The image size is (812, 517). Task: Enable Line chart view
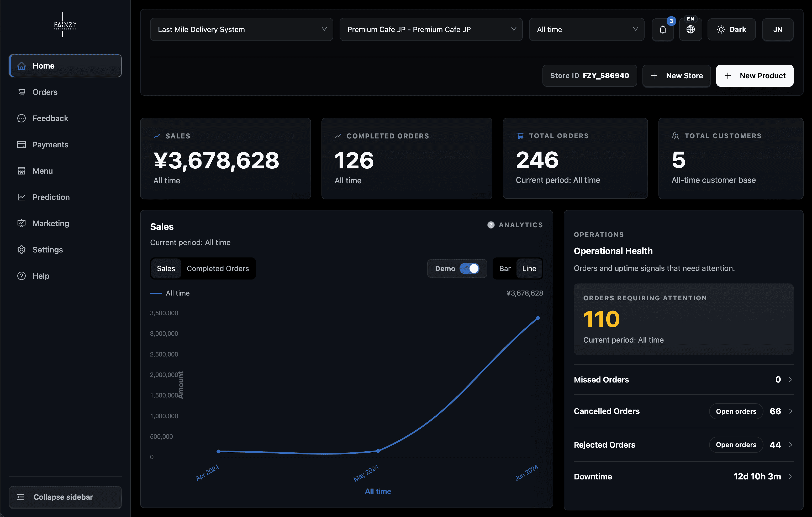point(529,268)
